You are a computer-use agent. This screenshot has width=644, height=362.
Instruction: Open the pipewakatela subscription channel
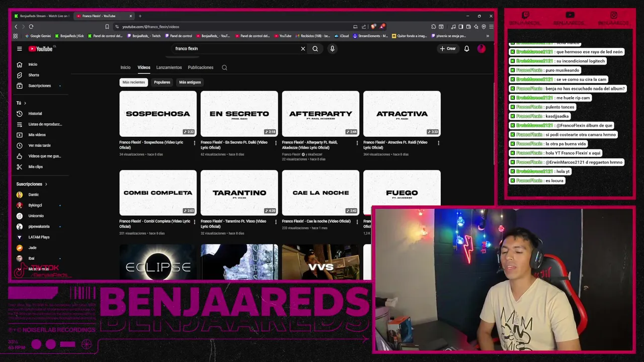point(38,226)
